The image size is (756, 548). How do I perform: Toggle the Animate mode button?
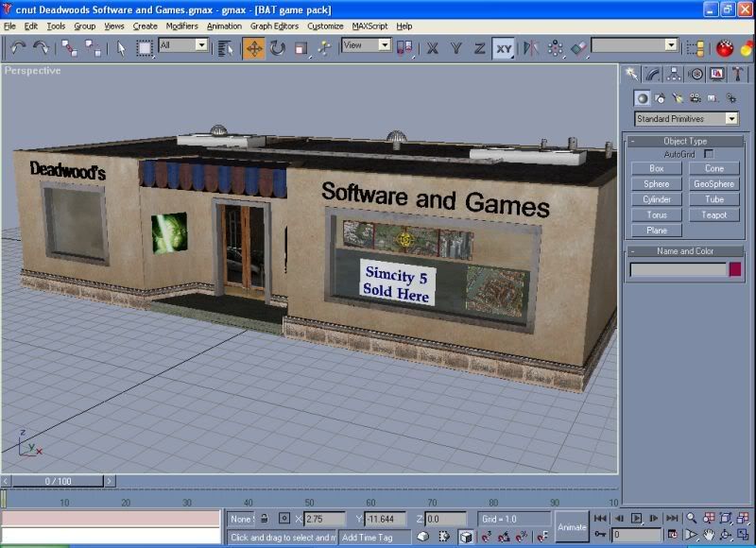[572, 527]
